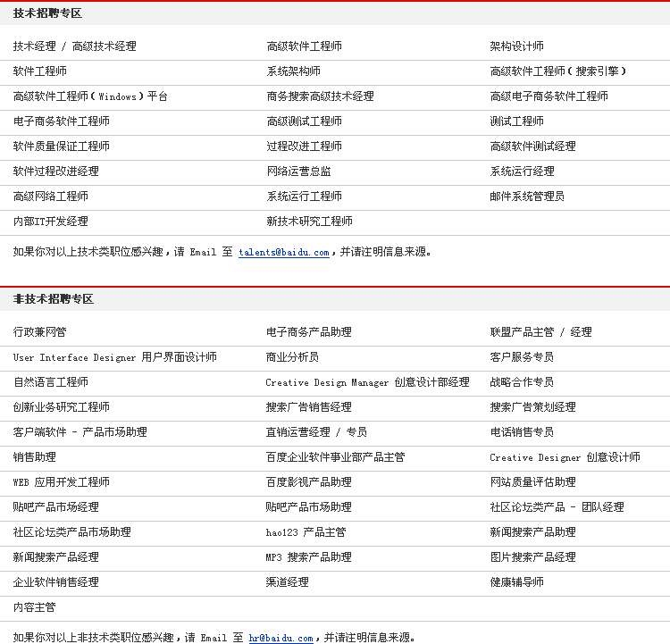Click 高级软件工程师（Windows）平台 entry

[x=90, y=96]
